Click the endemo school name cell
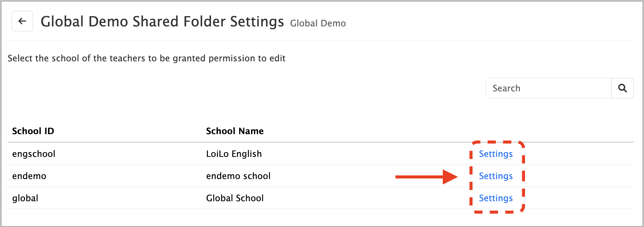This screenshot has width=644, height=227. pyautogui.click(x=238, y=176)
